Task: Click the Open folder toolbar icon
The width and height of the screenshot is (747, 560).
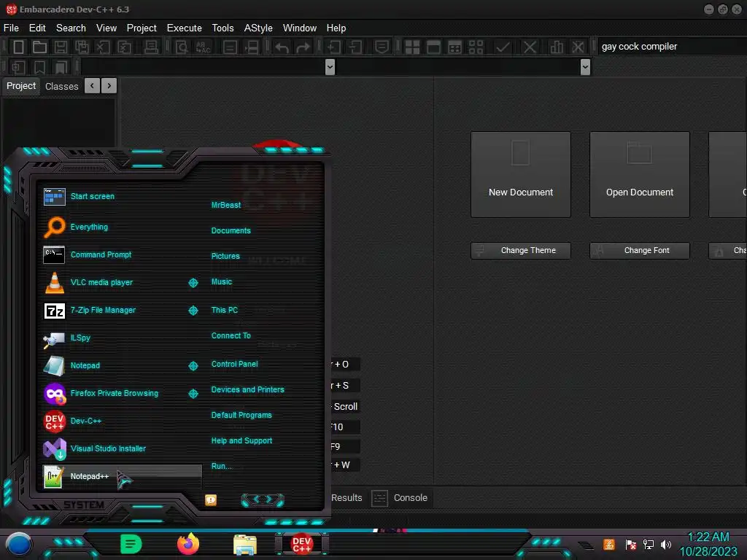Action: (x=39, y=47)
